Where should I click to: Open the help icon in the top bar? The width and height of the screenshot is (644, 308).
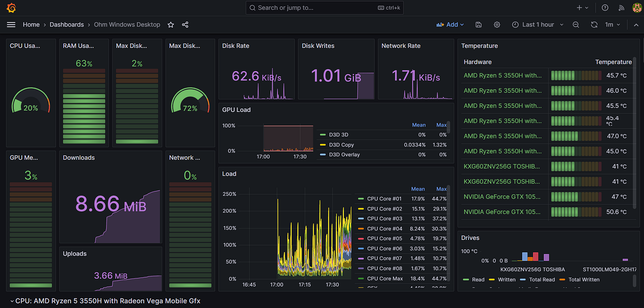pos(604,8)
